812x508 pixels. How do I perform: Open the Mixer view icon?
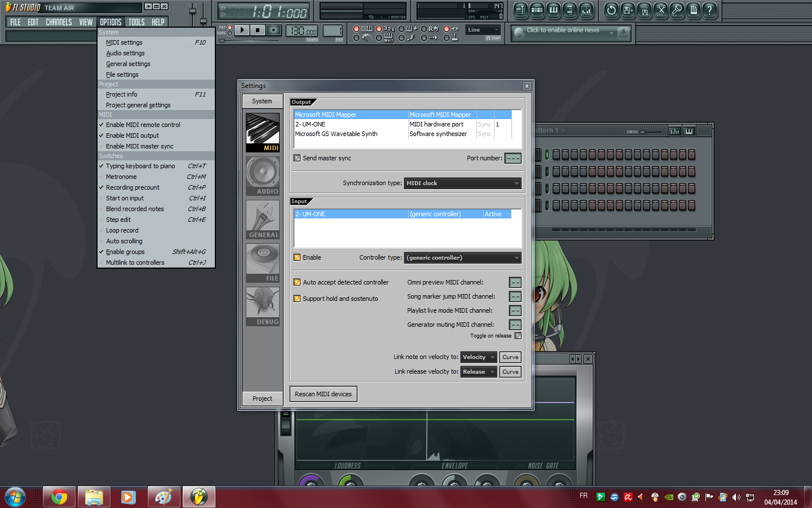click(586, 10)
